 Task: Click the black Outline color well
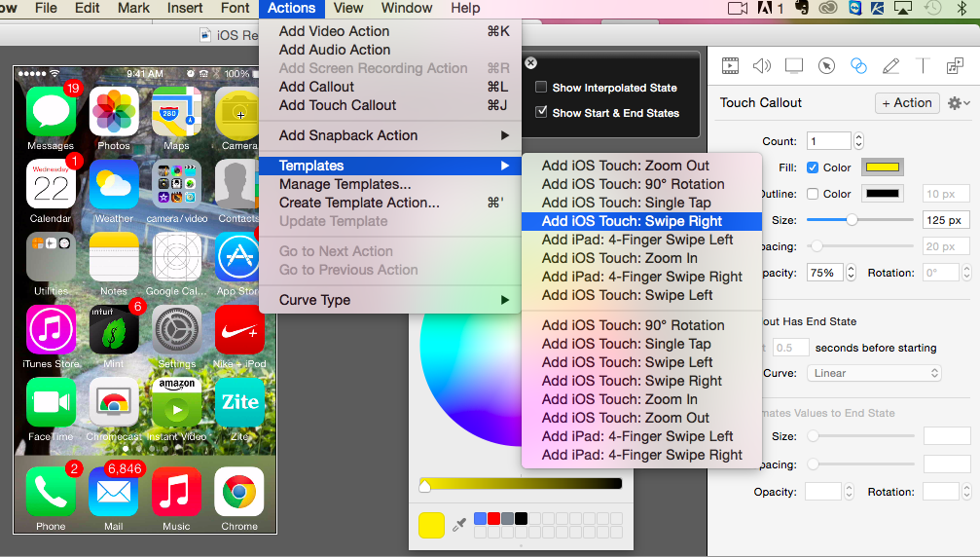[883, 194]
